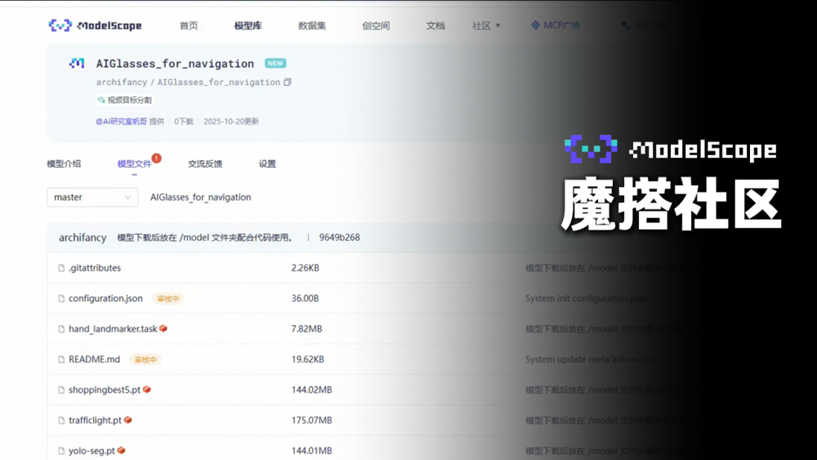Open the README.md file

(94, 359)
